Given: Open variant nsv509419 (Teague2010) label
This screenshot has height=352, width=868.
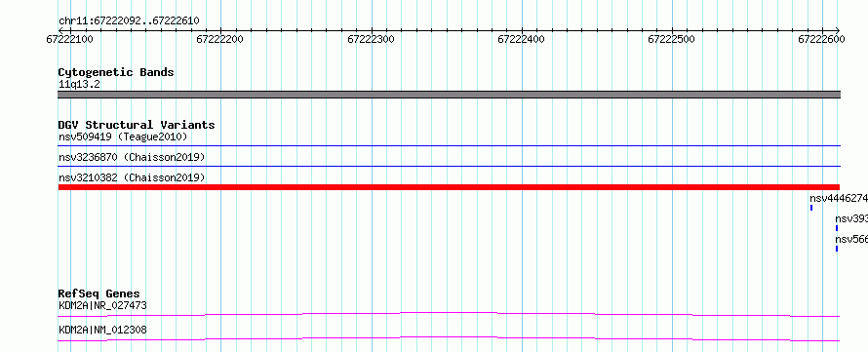Looking at the screenshot, I should point(123,137).
